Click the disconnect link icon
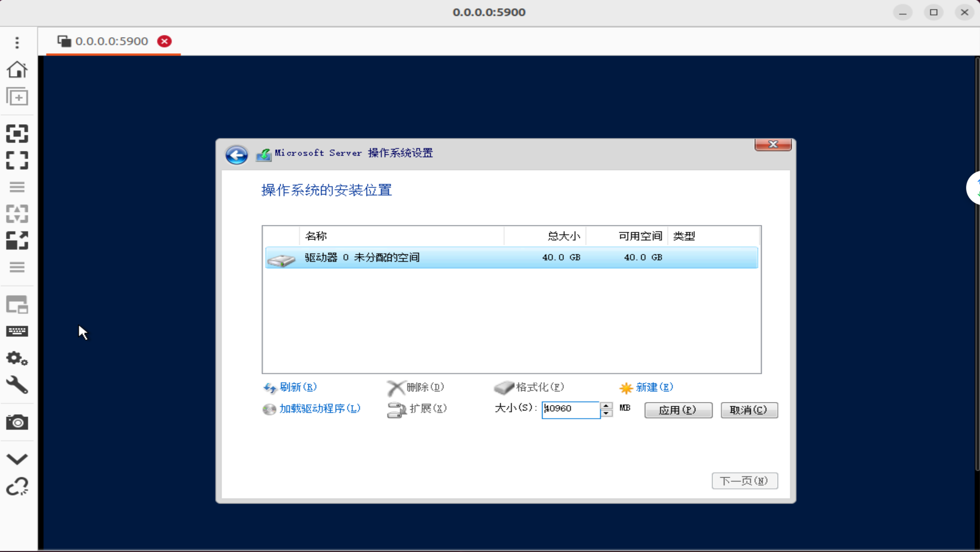The width and height of the screenshot is (980, 552). tap(17, 486)
